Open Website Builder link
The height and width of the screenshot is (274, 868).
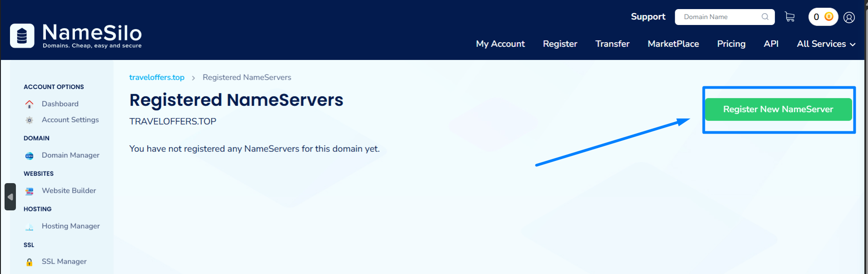pos(69,191)
